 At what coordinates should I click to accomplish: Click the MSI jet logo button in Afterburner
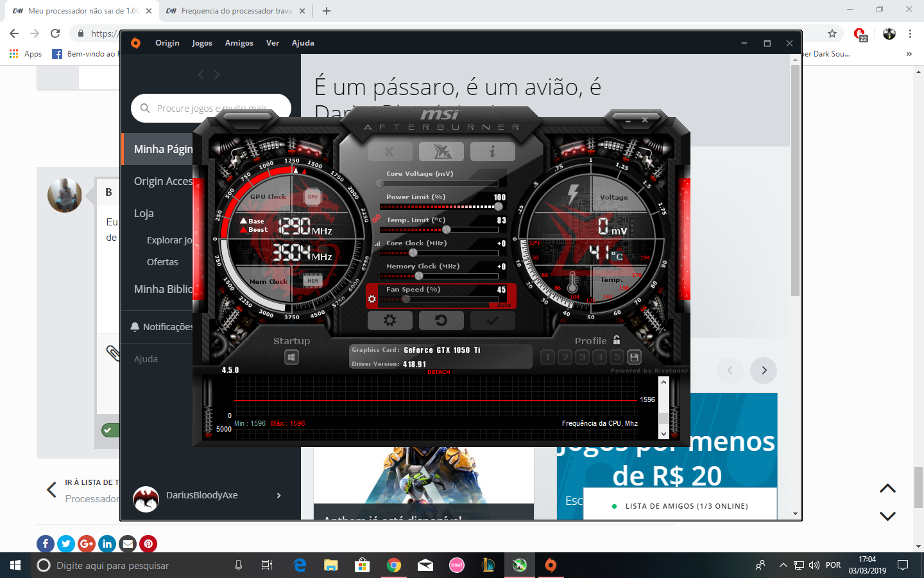point(441,152)
